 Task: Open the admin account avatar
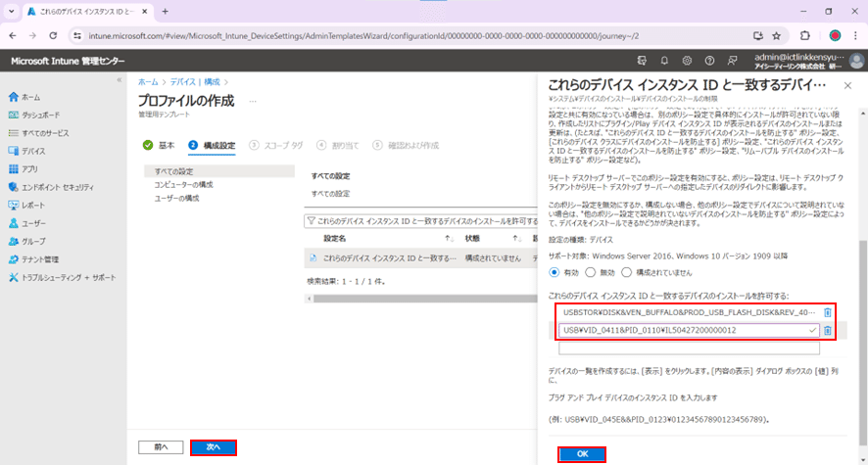pyautogui.click(x=856, y=61)
